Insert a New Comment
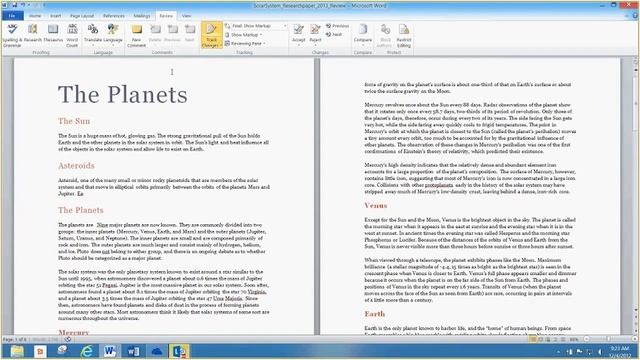 [136, 36]
